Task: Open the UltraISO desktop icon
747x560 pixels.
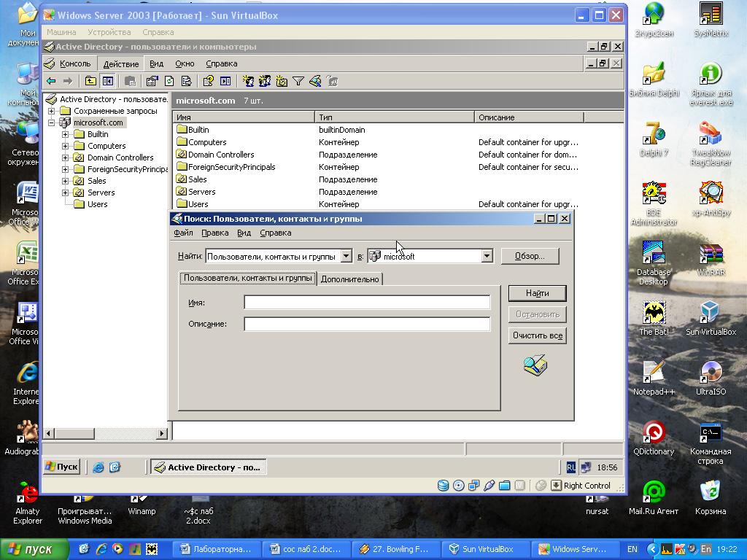Action: pos(711,378)
